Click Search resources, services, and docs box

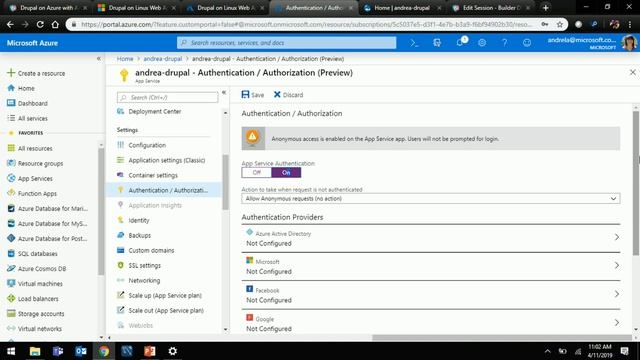pos(286,43)
